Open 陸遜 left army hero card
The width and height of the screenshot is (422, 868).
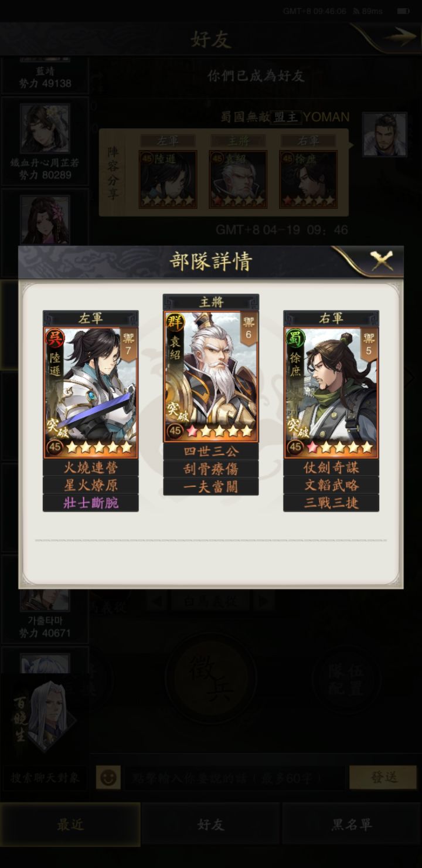[91, 392]
